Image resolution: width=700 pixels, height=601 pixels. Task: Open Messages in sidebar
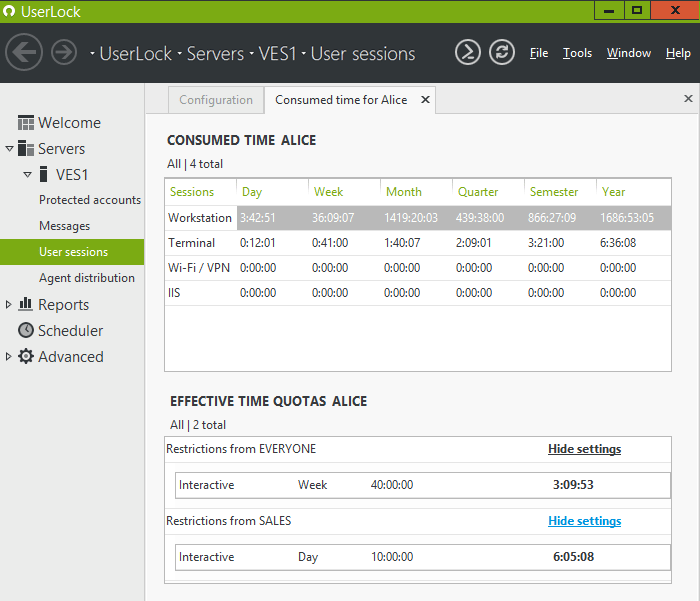click(x=64, y=226)
